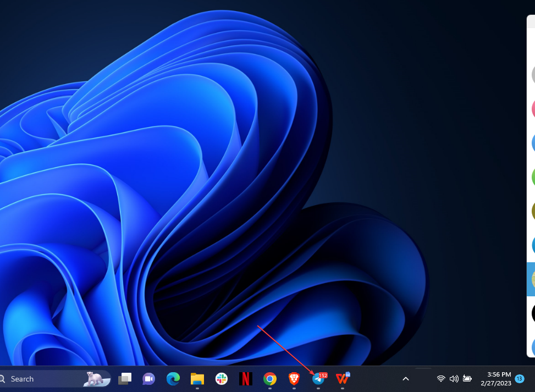The image size is (535, 392).
Task: Select the blue highlighted chat row
Action: 531,279
